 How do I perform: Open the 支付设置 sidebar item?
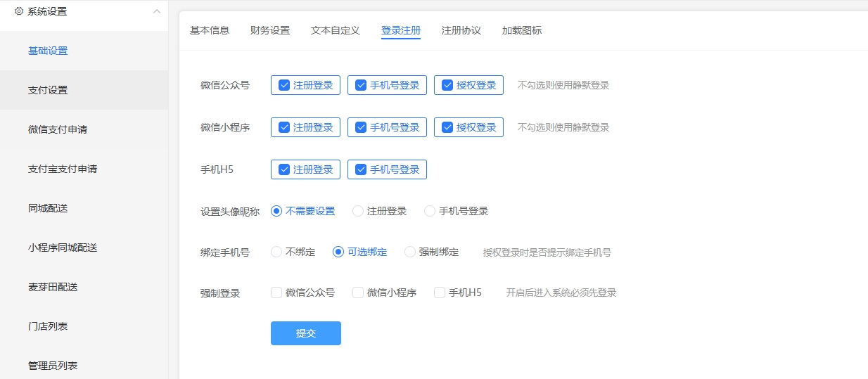click(48, 90)
